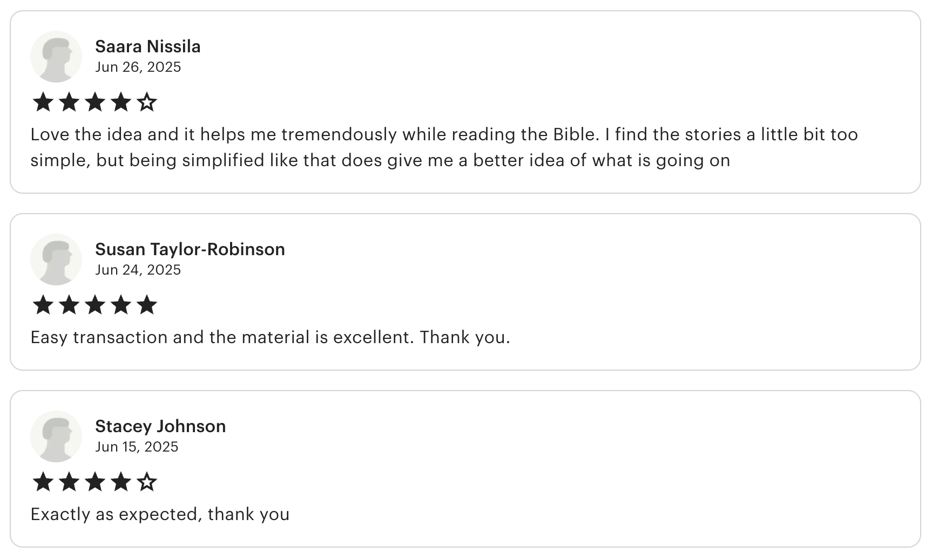Open the reviewer name Stacey Johnson

pyautogui.click(x=160, y=426)
